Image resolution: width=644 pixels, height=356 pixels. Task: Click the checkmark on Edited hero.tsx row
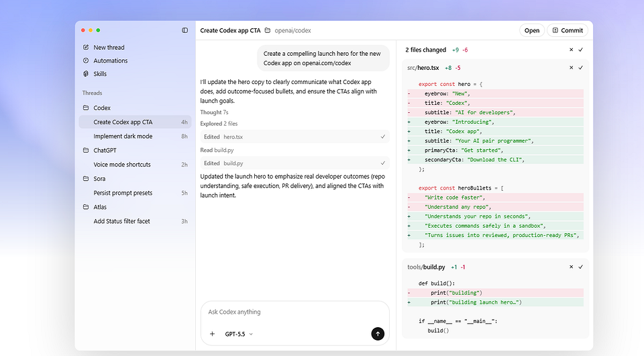pyautogui.click(x=383, y=137)
